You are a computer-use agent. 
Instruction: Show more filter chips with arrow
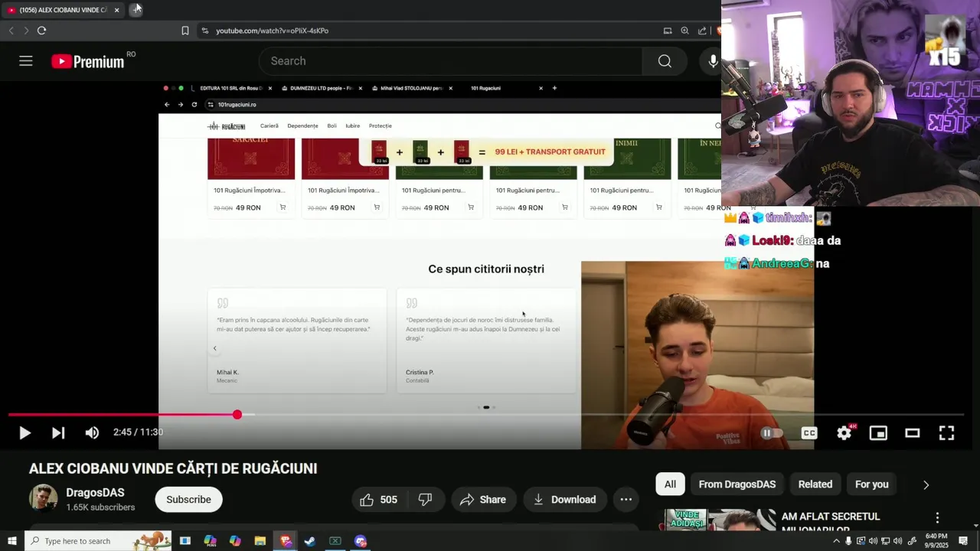point(926,484)
